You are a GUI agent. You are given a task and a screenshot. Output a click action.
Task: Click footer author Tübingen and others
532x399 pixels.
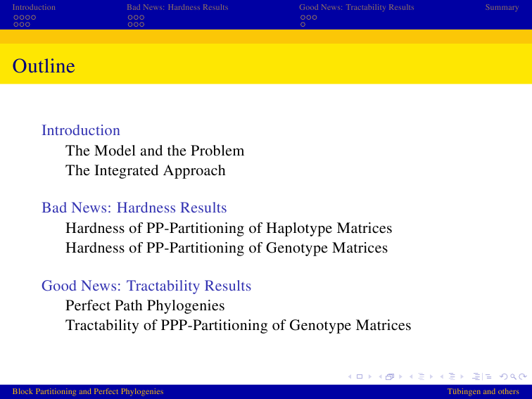(483, 391)
